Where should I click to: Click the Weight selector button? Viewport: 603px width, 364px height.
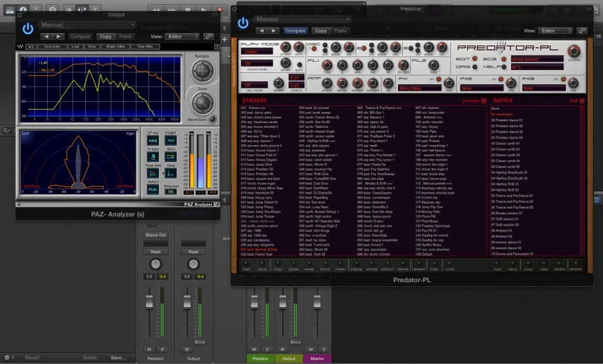(x=170, y=141)
